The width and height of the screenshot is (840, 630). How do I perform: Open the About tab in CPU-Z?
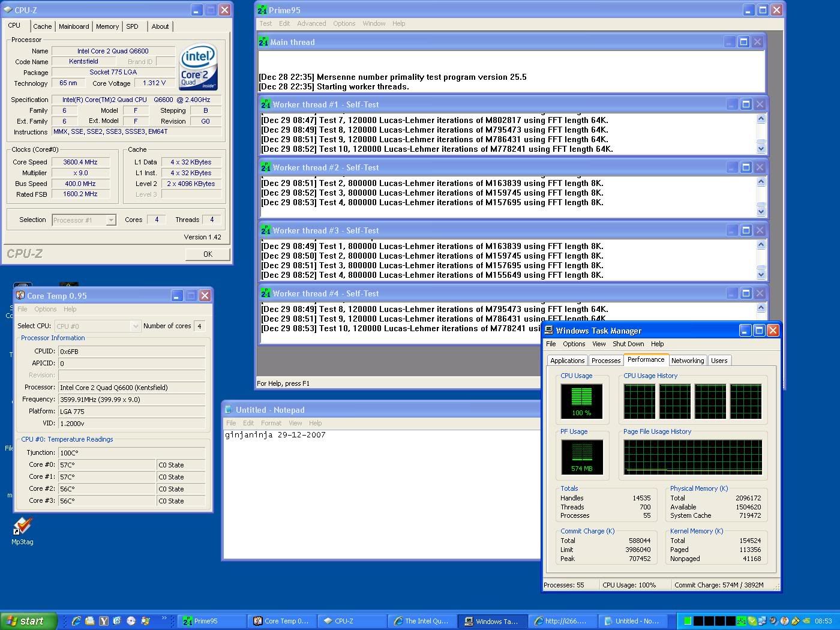tap(160, 26)
